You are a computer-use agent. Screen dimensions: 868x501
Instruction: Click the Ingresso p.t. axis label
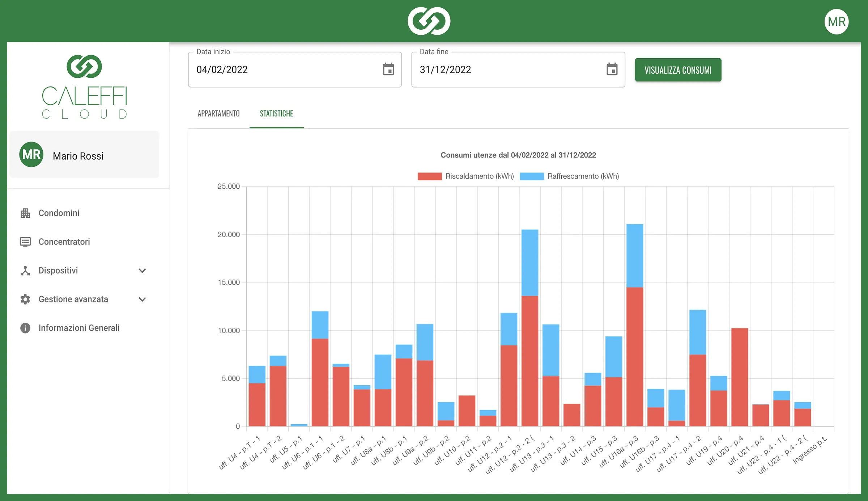tap(810, 450)
